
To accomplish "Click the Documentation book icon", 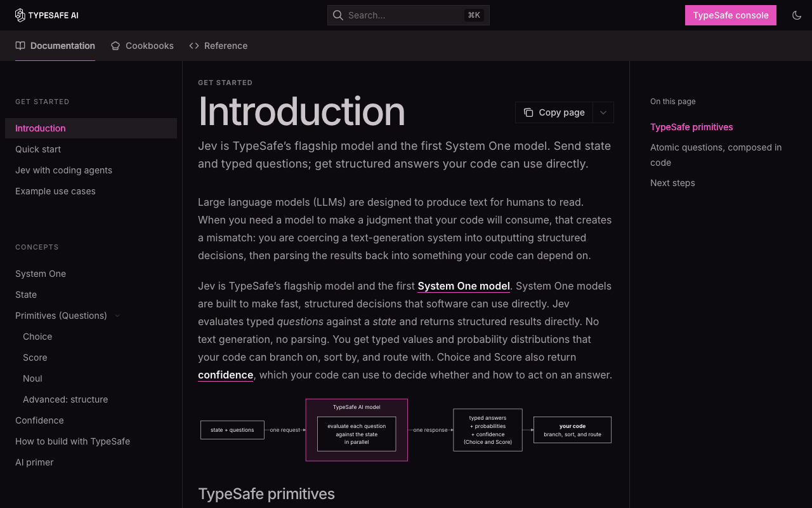I will (x=20, y=46).
